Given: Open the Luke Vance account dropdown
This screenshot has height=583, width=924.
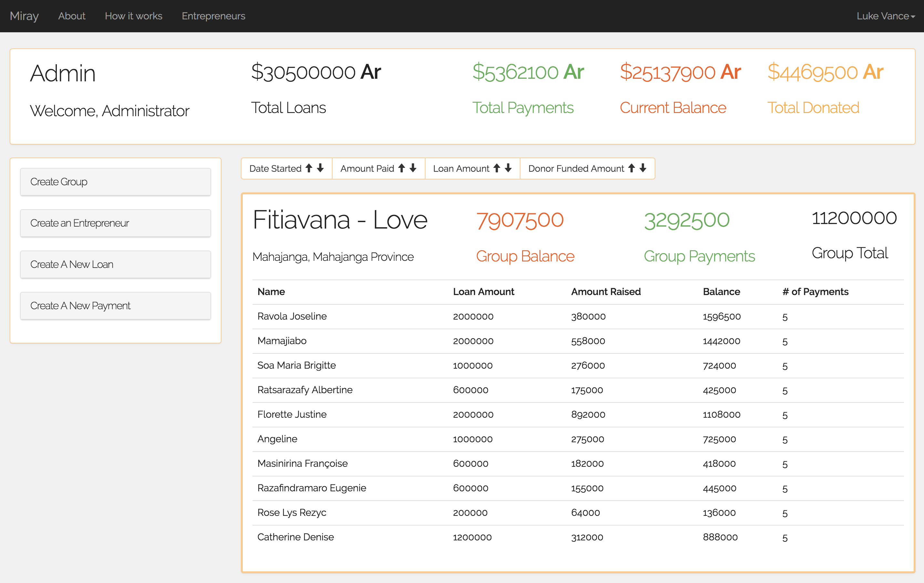Looking at the screenshot, I should [x=881, y=16].
